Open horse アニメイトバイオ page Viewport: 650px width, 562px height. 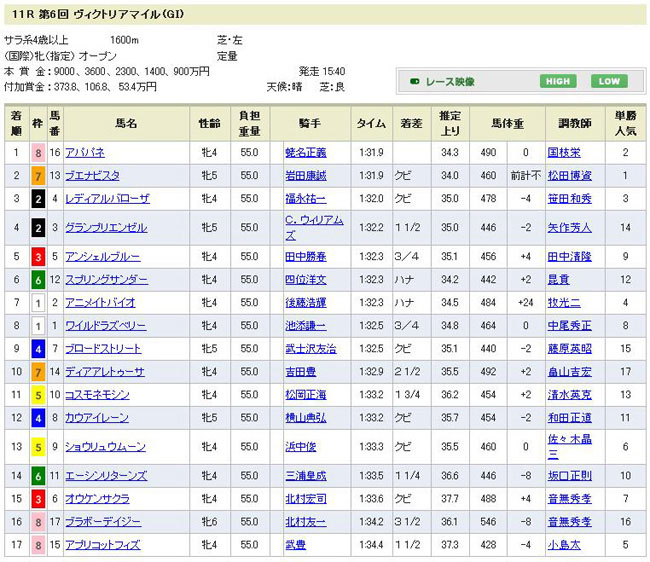[x=99, y=301]
